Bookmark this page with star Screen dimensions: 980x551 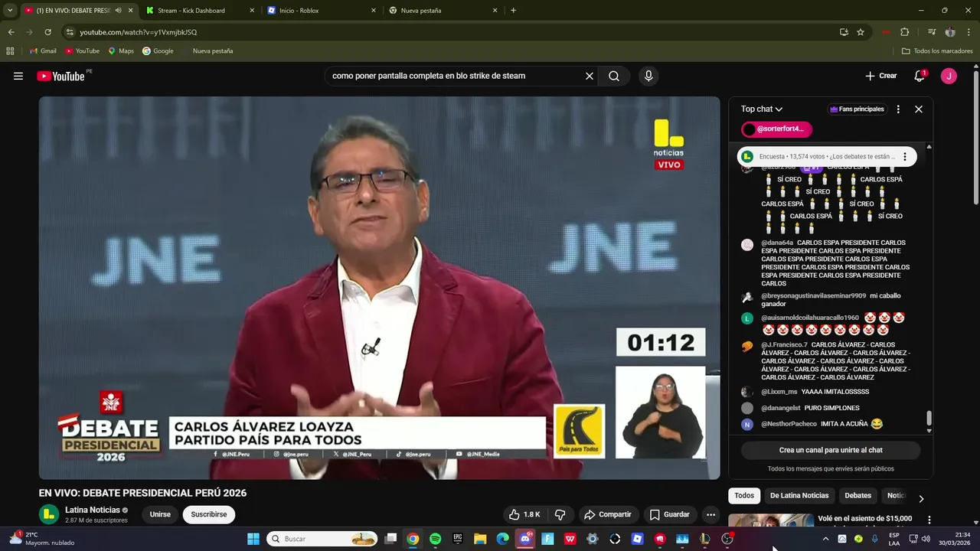(x=861, y=32)
